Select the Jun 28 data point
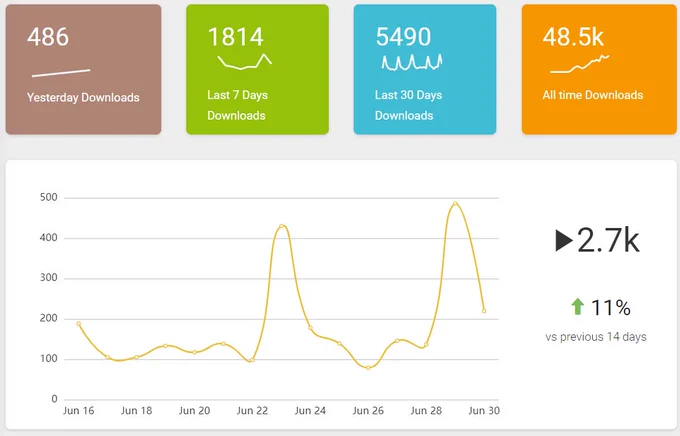Screen dimensions: 680x436 point(426,345)
